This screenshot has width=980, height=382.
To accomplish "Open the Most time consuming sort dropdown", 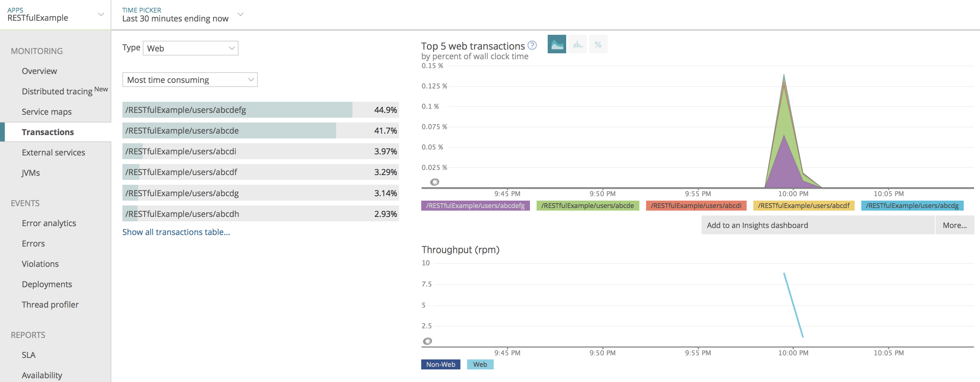I will point(189,80).
